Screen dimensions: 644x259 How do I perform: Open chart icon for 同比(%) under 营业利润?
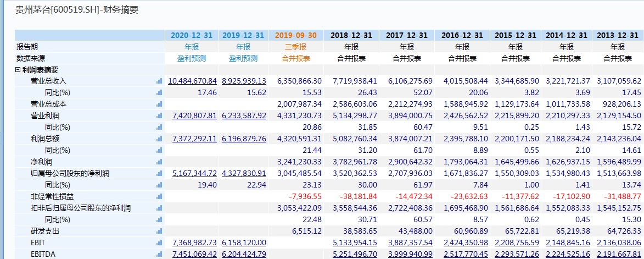coord(159,128)
